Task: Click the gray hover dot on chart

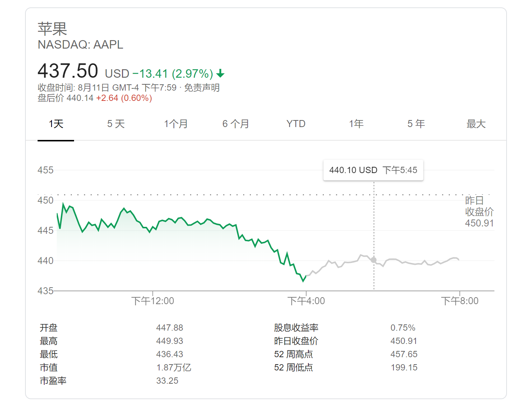Action: point(374,260)
